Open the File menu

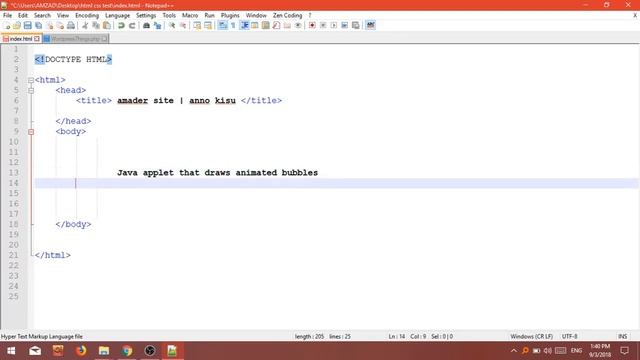pos(7,15)
